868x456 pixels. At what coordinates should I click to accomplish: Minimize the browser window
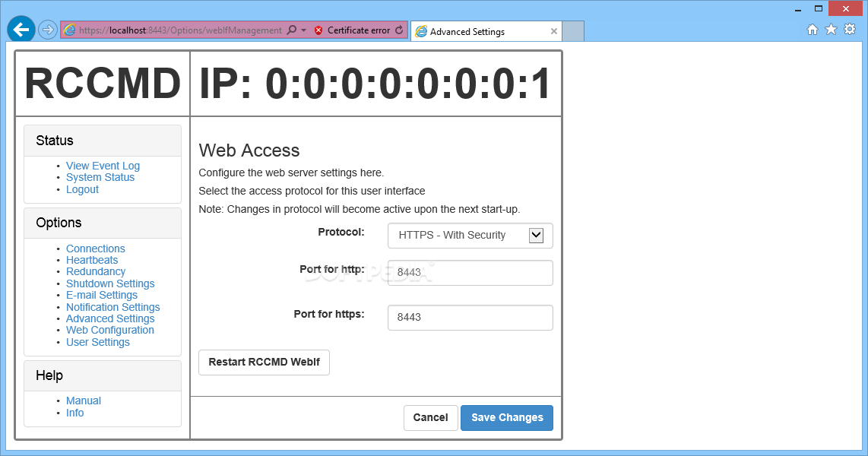coord(798,9)
